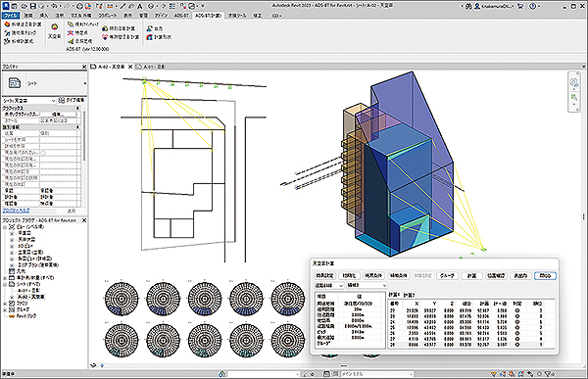Click the save icon in quick access toolbar
Viewport: 588px width, 379px height.
coord(33,6)
